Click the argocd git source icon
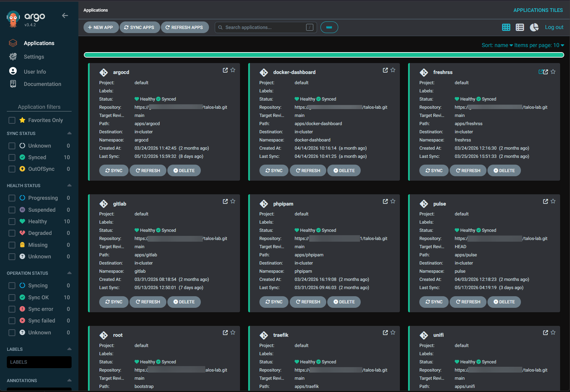This screenshot has height=392, width=570. pyautogui.click(x=104, y=72)
